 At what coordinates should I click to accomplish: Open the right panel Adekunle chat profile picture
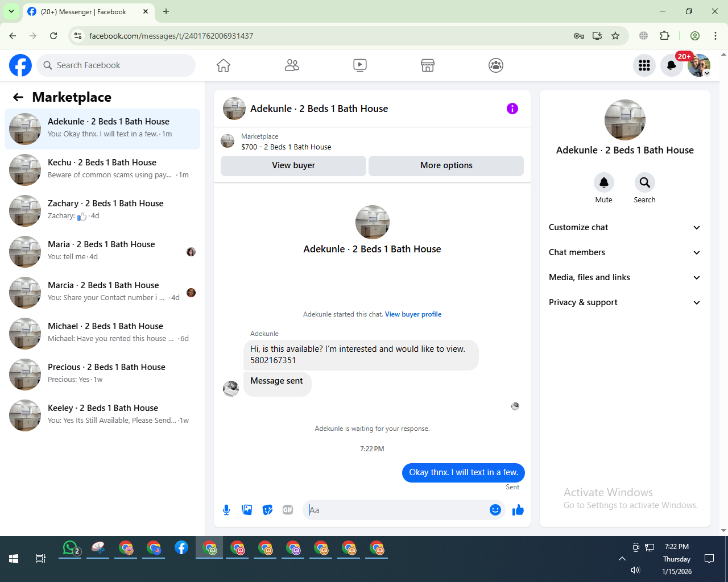click(x=625, y=120)
